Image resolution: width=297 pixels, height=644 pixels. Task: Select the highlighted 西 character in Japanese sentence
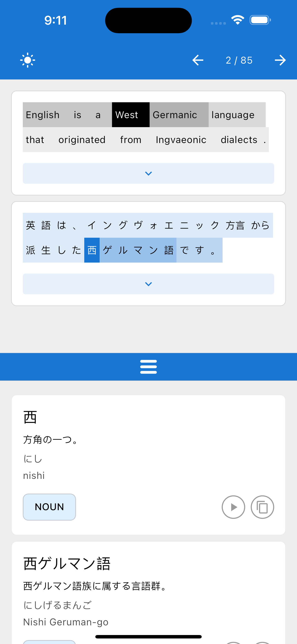(x=92, y=250)
